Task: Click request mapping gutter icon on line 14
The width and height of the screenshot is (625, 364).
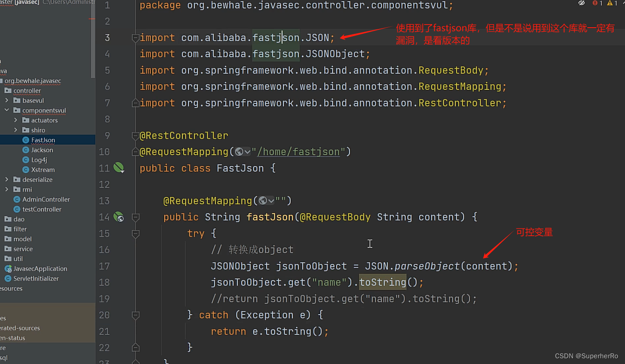Action: coord(119,217)
